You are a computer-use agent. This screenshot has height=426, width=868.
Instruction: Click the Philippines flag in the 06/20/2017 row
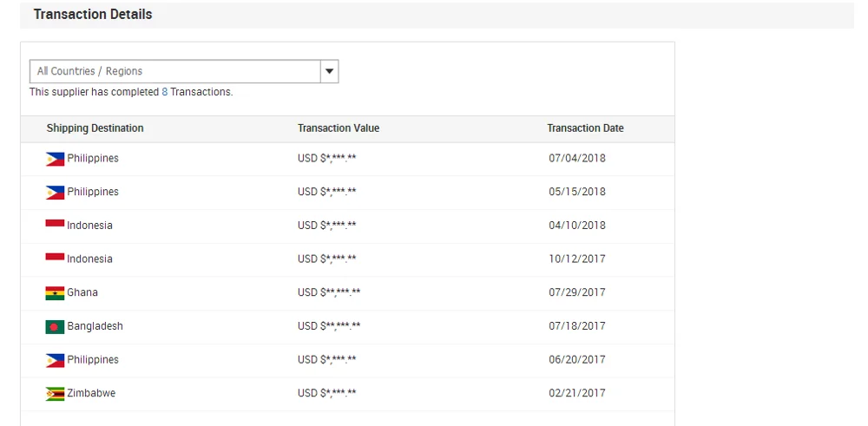click(55, 360)
